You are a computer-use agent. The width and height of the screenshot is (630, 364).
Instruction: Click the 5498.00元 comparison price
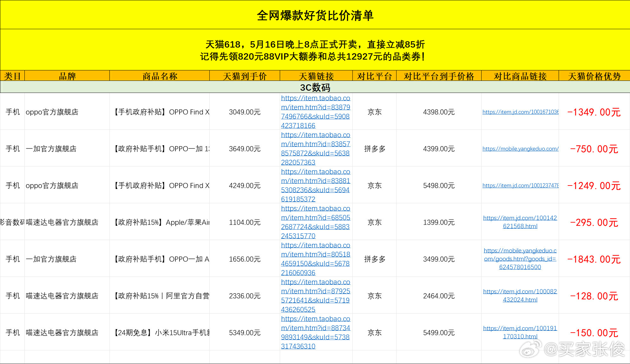coord(439,185)
